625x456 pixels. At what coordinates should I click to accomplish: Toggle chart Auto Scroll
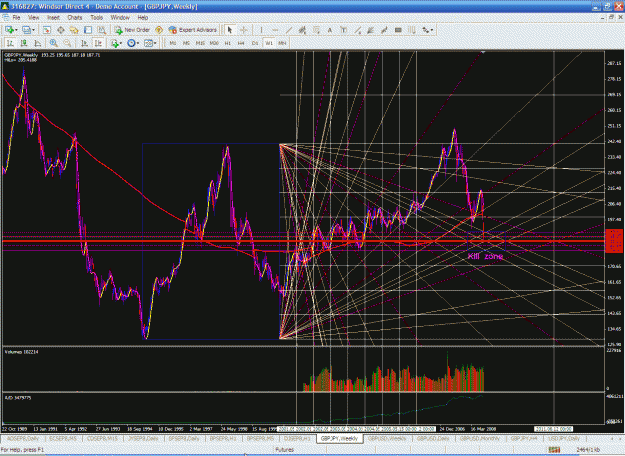click(85, 43)
